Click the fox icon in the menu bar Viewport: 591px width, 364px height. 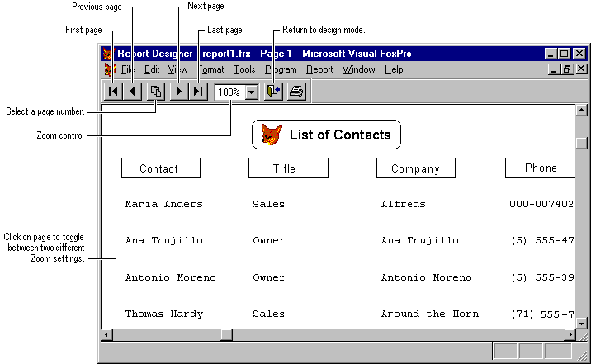pyautogui.click(x=109, y=70)
